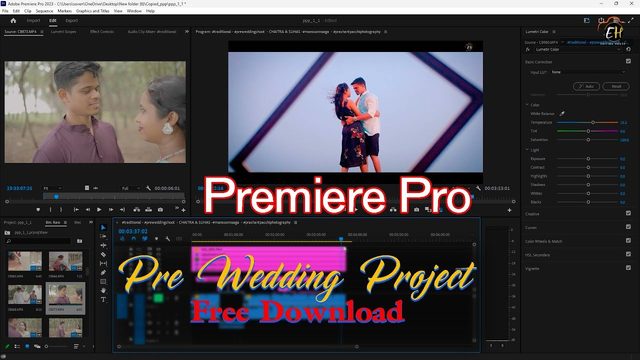Adjust the Exposure slider
The image size is (640, 360).
(588, 158)
